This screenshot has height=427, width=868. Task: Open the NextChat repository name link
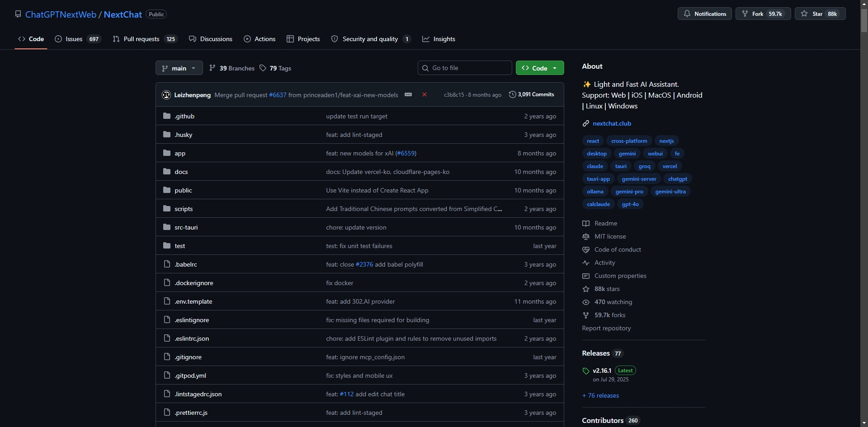(x=123, y=14)
